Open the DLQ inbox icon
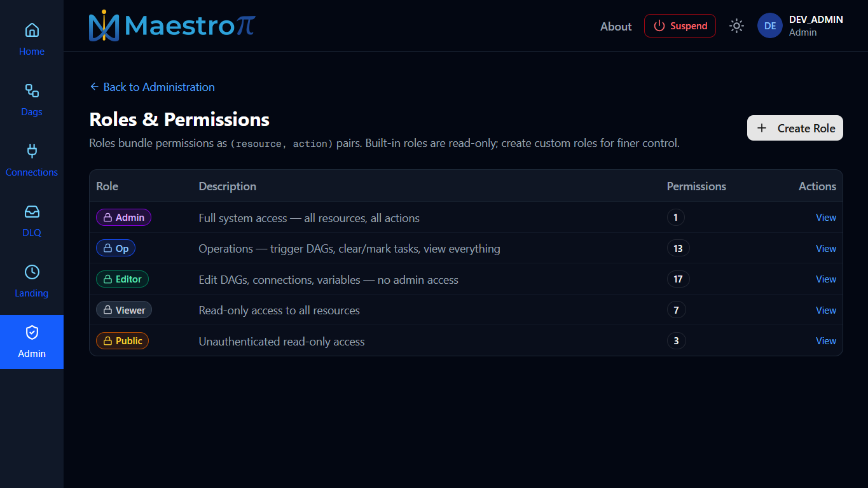The height and width of the screenshot is (488, 868). pyautogui.click(x=32, y=211)
